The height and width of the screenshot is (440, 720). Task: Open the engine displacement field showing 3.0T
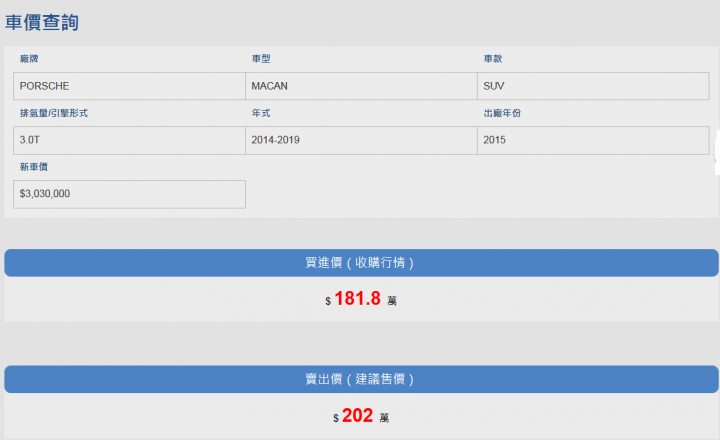(x=129, y=140)
